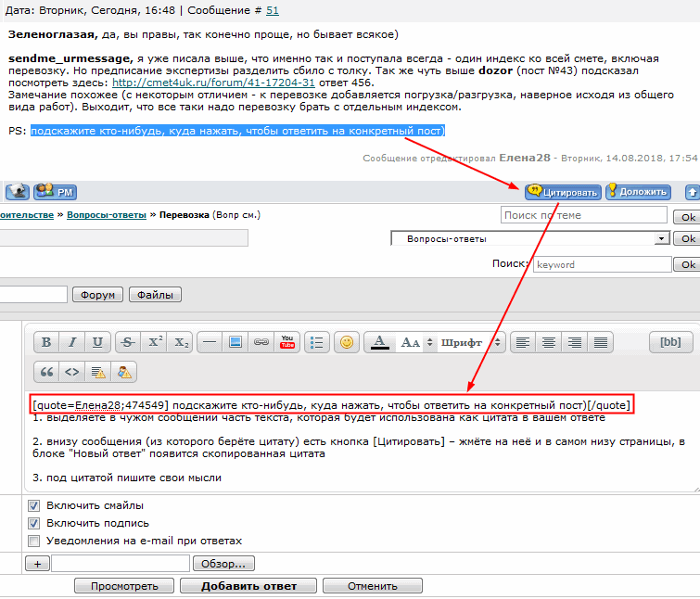Choose text color tool

point(379,342)
